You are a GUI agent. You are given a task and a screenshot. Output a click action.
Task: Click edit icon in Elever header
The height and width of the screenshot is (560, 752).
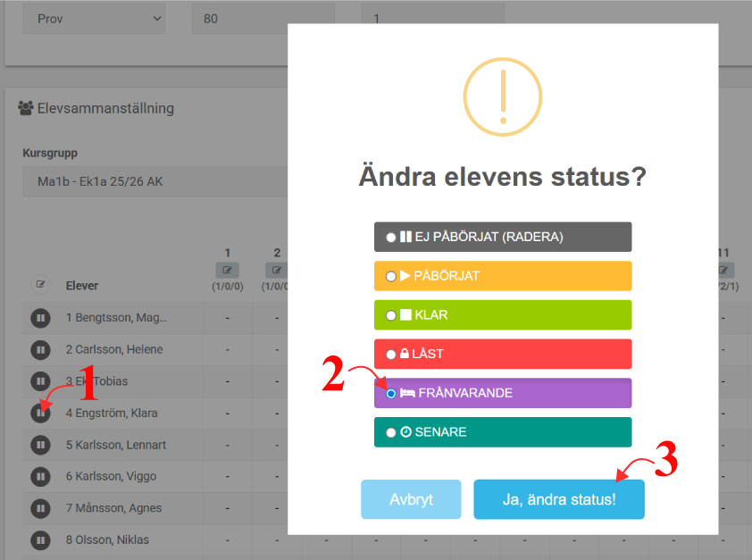click(x=40, y=285)
